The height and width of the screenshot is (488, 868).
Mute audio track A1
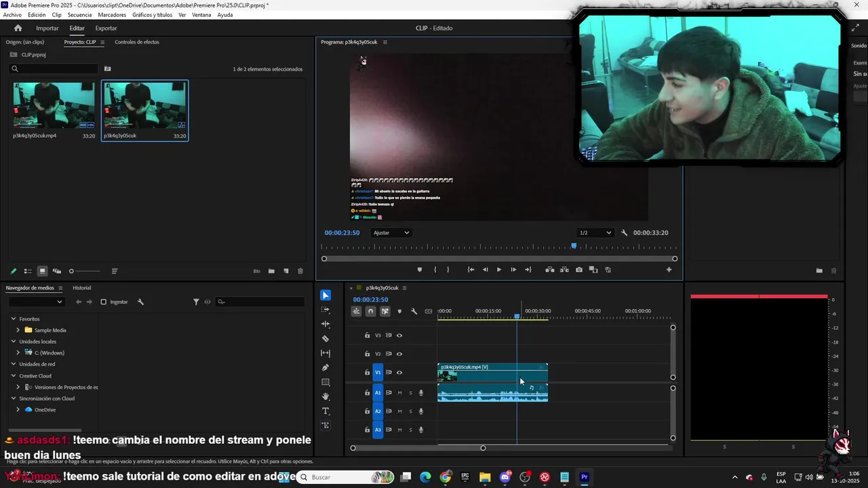tap(399, 392)
